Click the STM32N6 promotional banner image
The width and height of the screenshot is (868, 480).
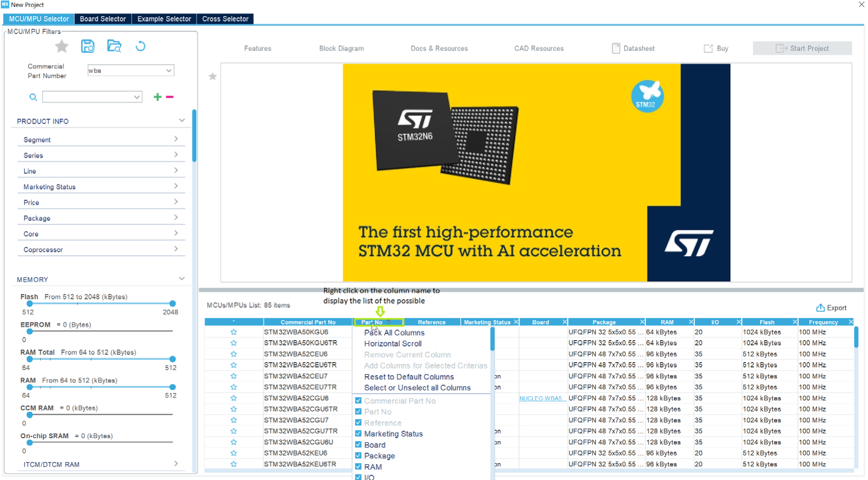tap(536, 172)
